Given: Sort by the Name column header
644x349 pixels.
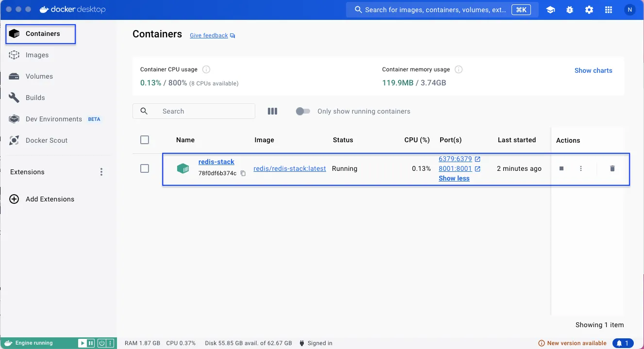Looking at the screenshot, I should (x=185, y=140).
